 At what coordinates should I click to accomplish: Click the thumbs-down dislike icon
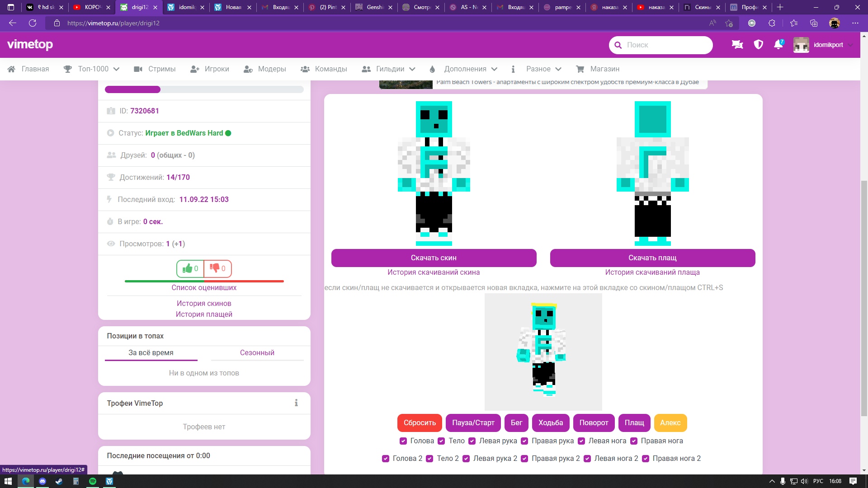[x=215, y=268]
